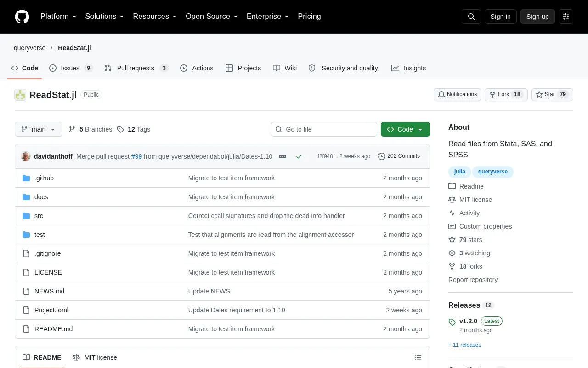Open the search magnifier icon in header

[x=471, y=17]
